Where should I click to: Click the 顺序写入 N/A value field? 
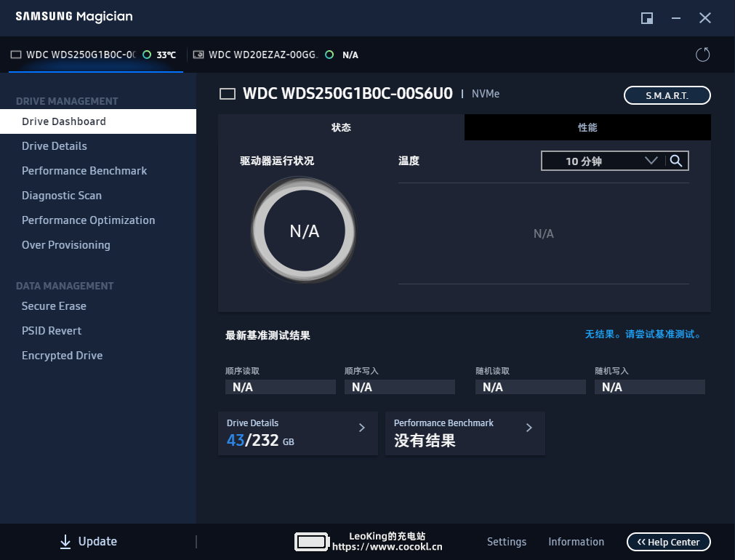400,387
